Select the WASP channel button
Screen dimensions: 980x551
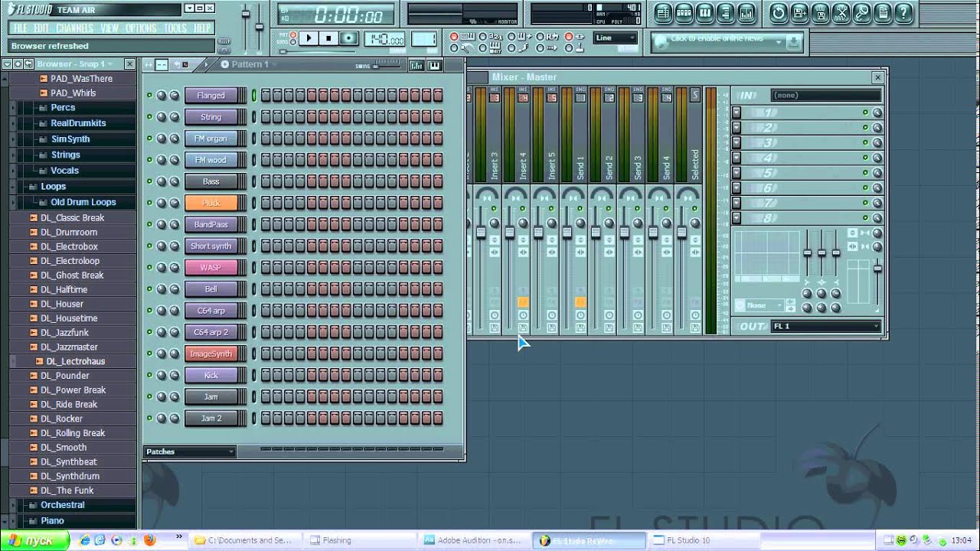(x=211, y=268)
